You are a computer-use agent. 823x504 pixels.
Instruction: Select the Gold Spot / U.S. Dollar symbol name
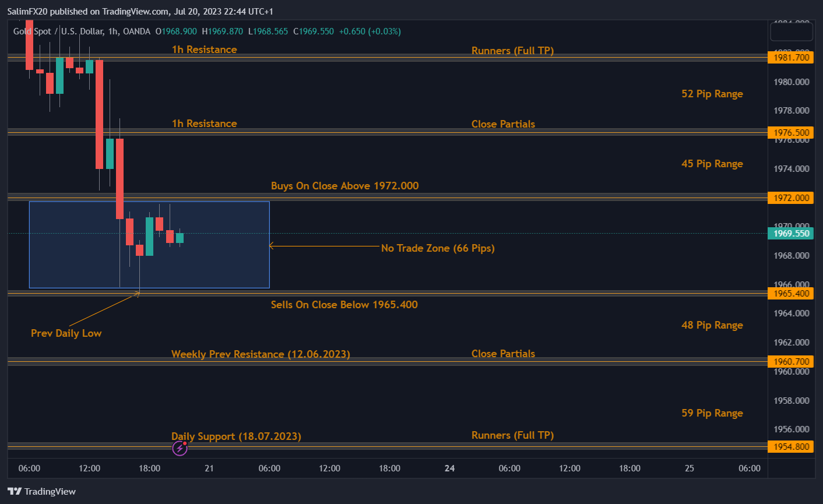[x=47, y=31]
